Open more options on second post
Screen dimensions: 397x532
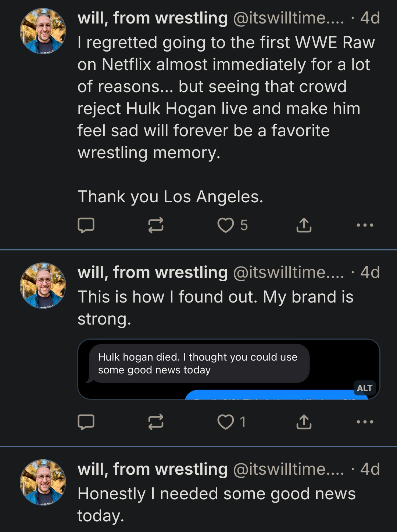pyautogui.click(x=365, y=422)
